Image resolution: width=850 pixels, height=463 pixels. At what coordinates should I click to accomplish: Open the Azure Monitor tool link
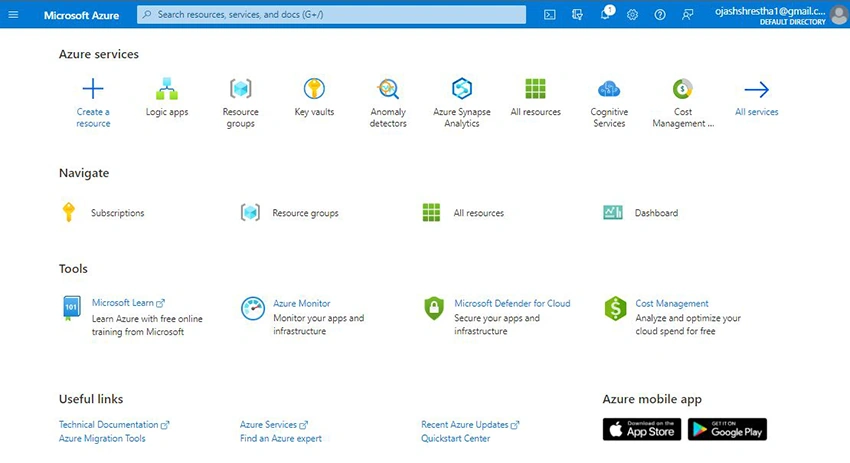[301, 304]
